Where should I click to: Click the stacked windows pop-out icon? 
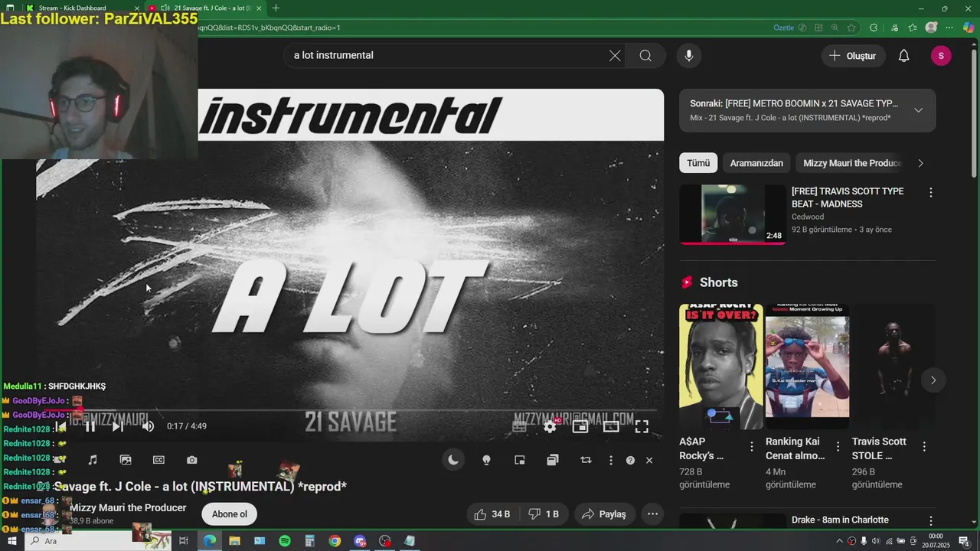pos(553,460)
